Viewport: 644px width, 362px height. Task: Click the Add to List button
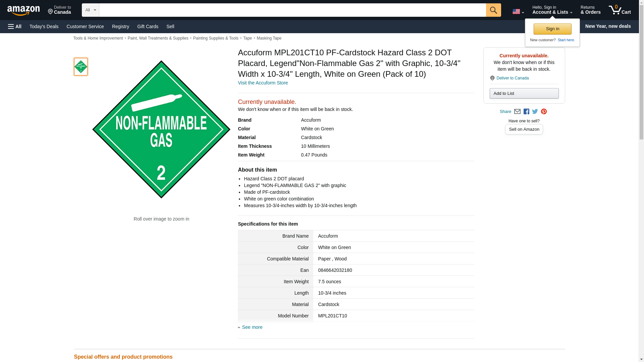pos(524,94)
